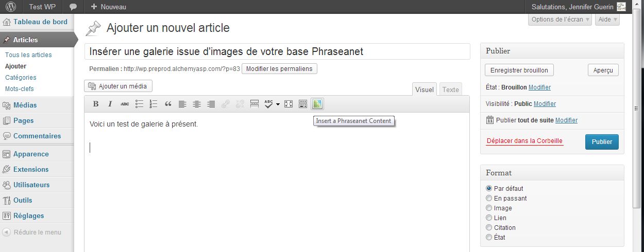Open 'Médias' in the sidebar menu
The height and width of the screenshot is (252, 644).
[25, 105]
